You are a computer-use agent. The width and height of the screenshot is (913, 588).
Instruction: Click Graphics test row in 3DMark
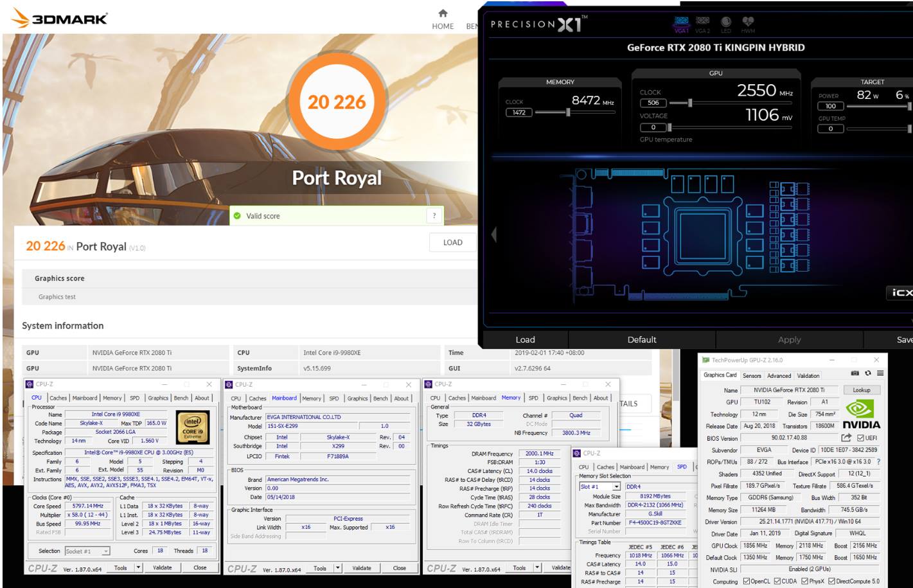(x=251, y=296)
